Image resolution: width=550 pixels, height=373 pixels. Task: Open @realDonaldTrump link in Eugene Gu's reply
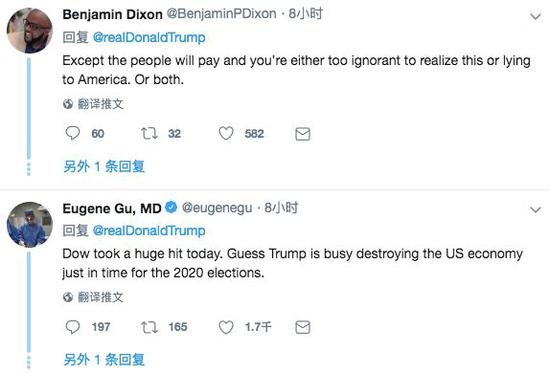point(149,231)
